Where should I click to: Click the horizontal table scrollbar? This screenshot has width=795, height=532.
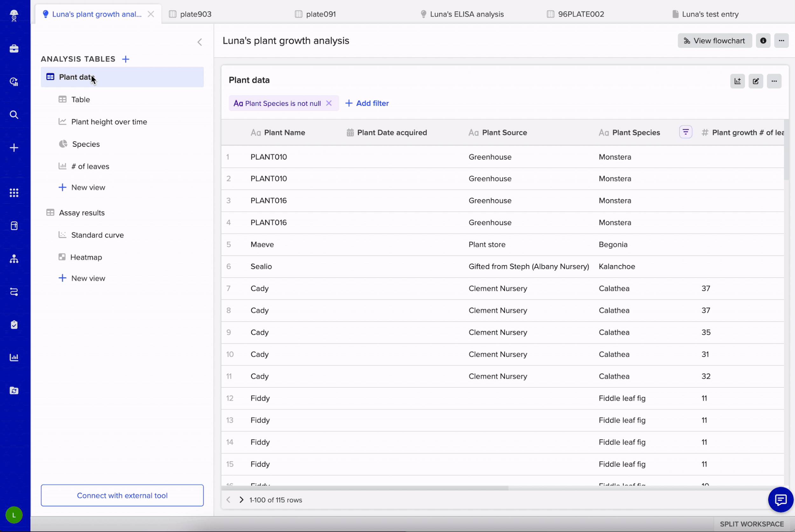[364, 488]
